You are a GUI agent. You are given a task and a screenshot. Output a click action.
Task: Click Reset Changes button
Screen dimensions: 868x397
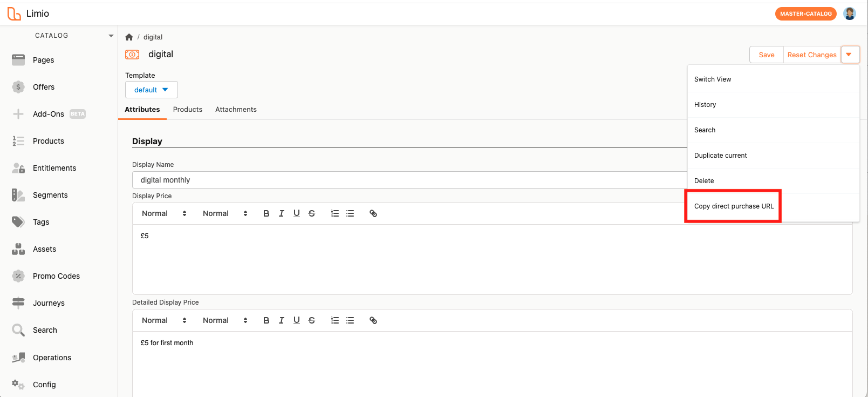[x=812, y=55]
